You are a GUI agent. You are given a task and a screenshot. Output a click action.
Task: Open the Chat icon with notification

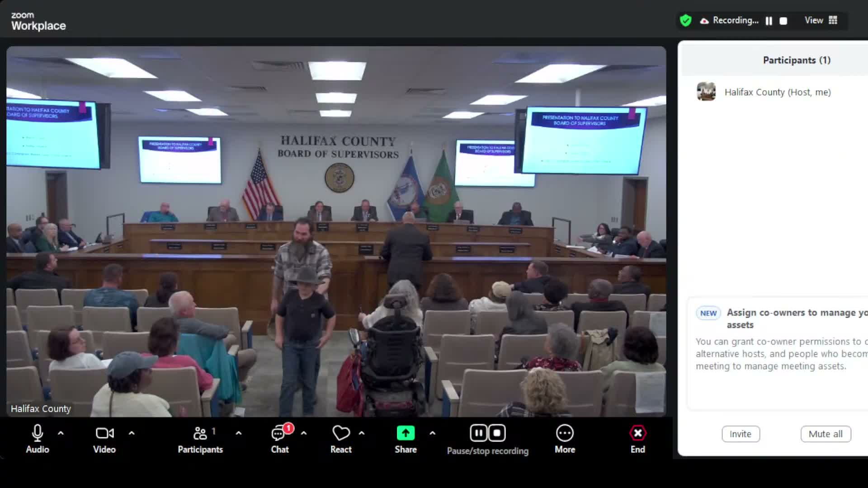(279, 433)
